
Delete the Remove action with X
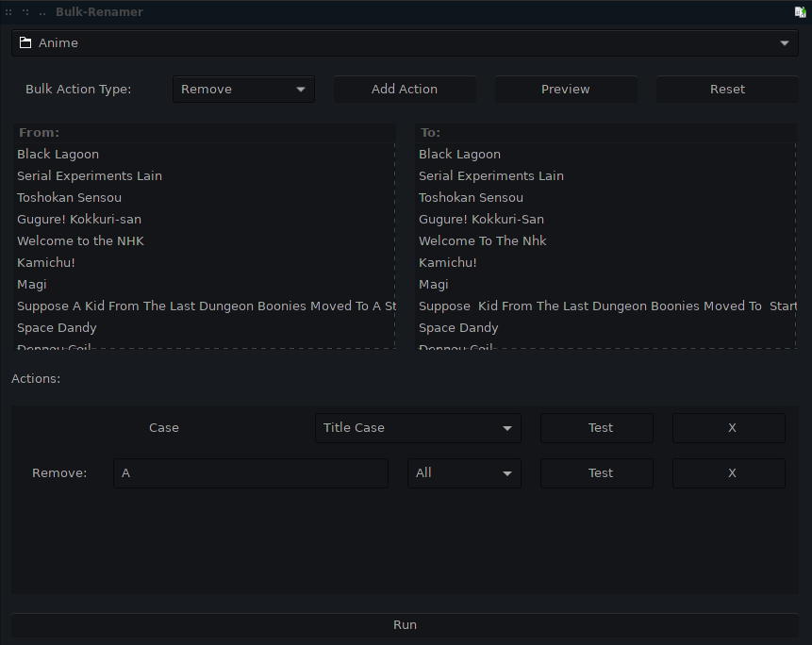(729, 473)
